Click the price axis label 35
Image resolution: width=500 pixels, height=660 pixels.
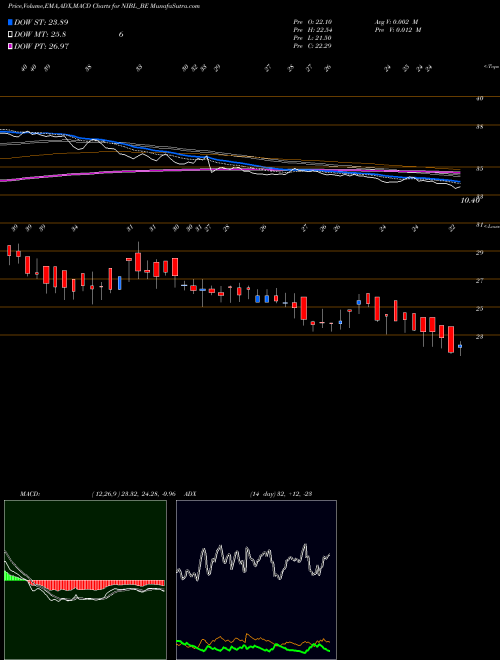click(x=479, y=169)
